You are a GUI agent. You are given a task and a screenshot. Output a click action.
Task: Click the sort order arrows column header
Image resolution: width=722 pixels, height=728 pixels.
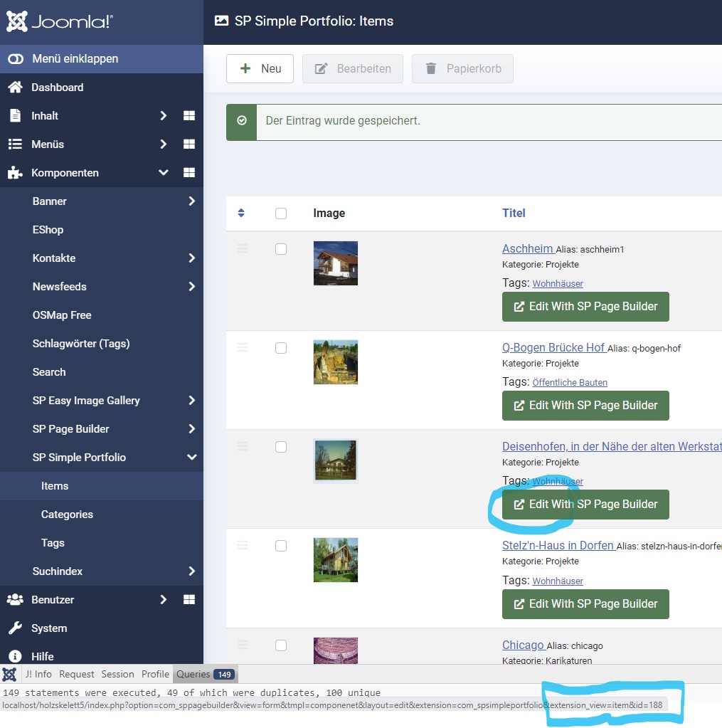[x=241, y=213]
